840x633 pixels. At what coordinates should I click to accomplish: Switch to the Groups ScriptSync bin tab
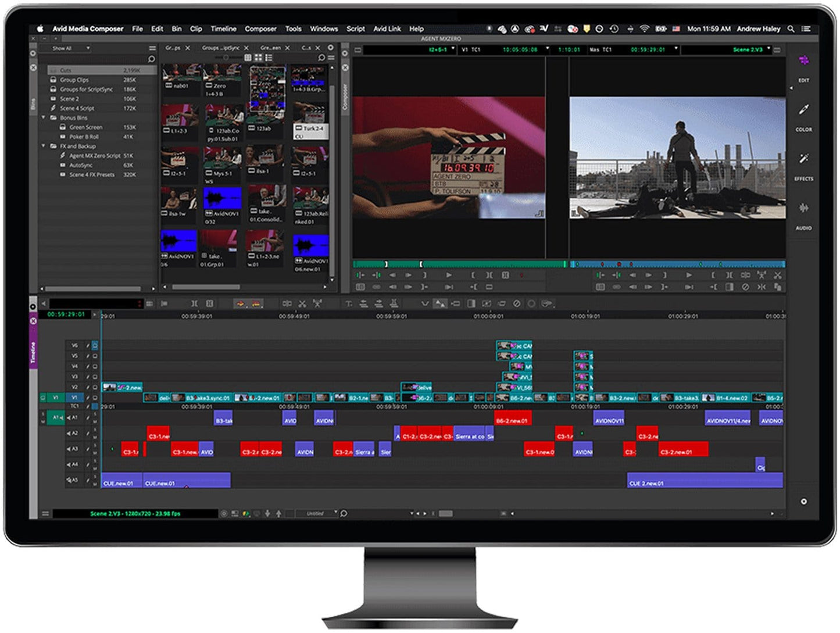coord(221,48)
